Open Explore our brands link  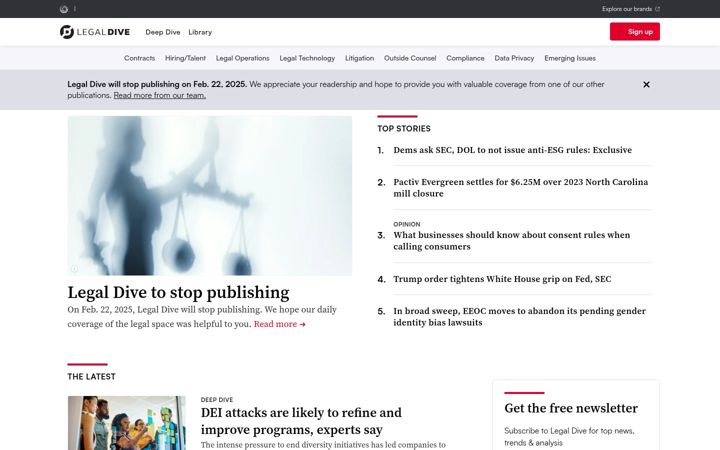point(630,9)
